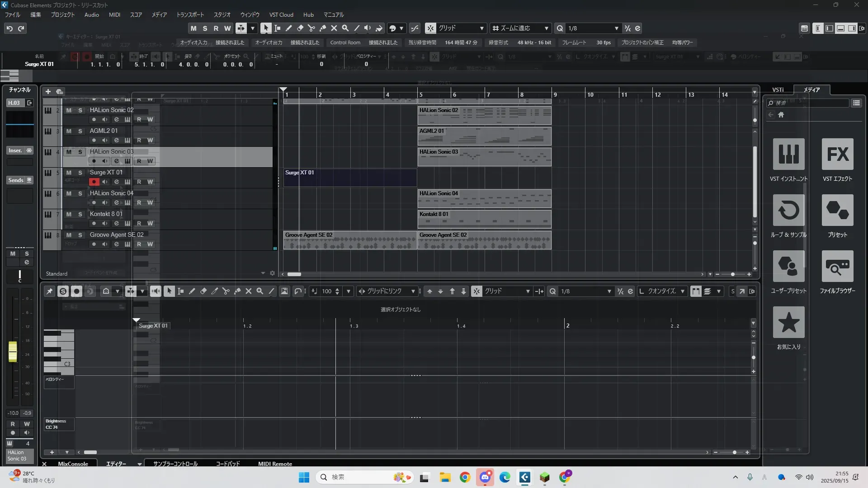Open the Transport menu

tap(190, 14)
